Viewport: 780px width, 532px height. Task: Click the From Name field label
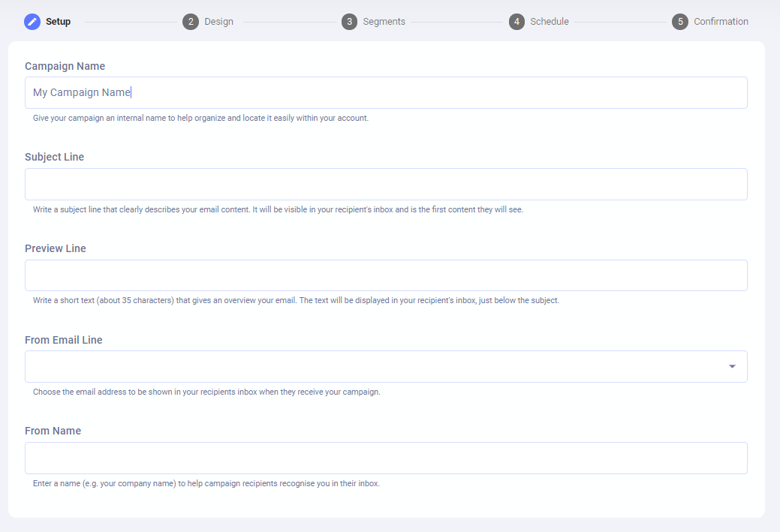point(53,431)
